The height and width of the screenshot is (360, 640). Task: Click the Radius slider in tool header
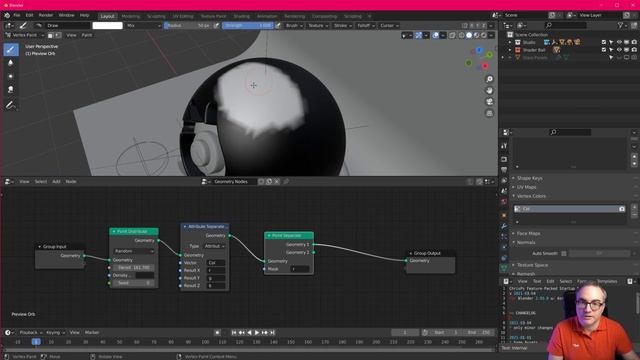pos(189,25)
